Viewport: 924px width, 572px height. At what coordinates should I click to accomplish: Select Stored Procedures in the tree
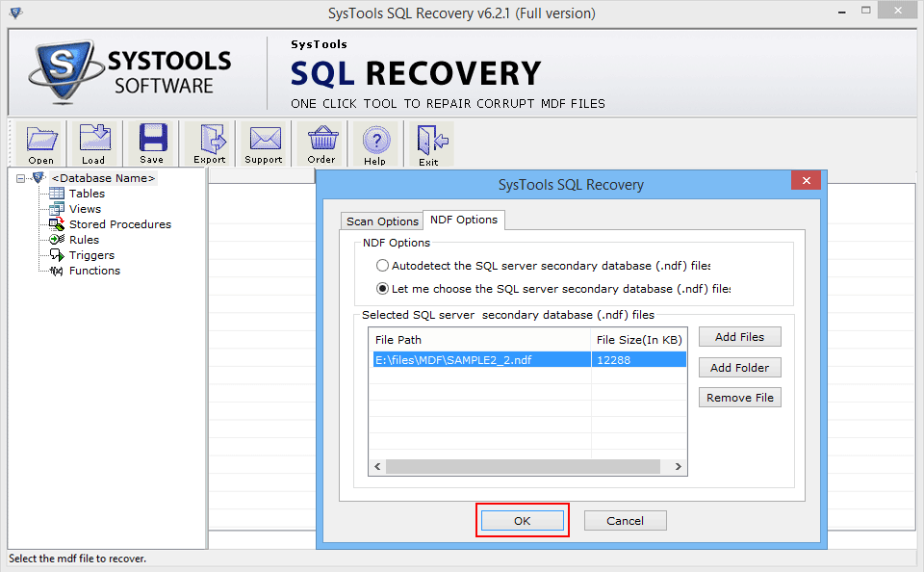tap(119, 224)
